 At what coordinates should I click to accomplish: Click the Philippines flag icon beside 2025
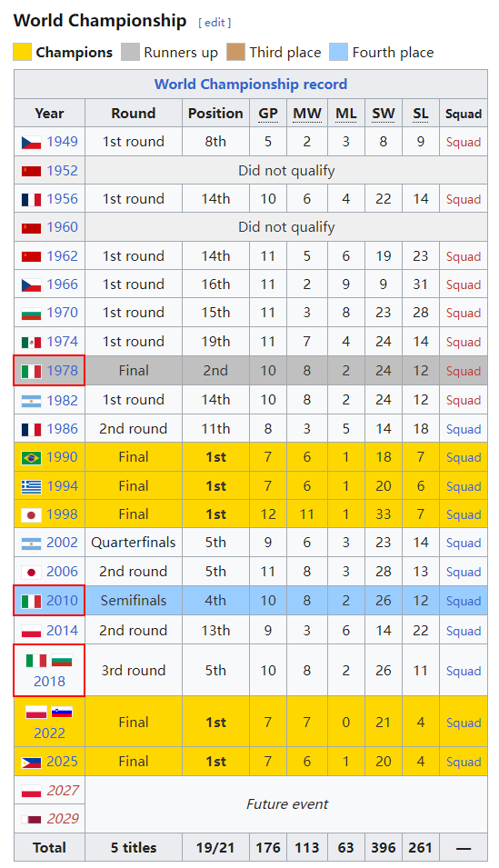pyautogui.click(x=31, y=763)
